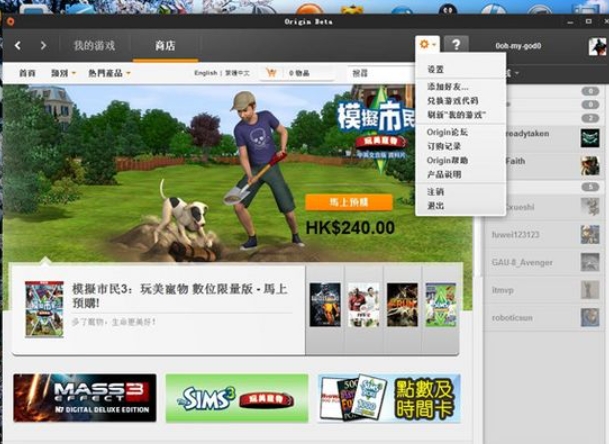Expand the 熱門產品 dropdown

(109, 73)
